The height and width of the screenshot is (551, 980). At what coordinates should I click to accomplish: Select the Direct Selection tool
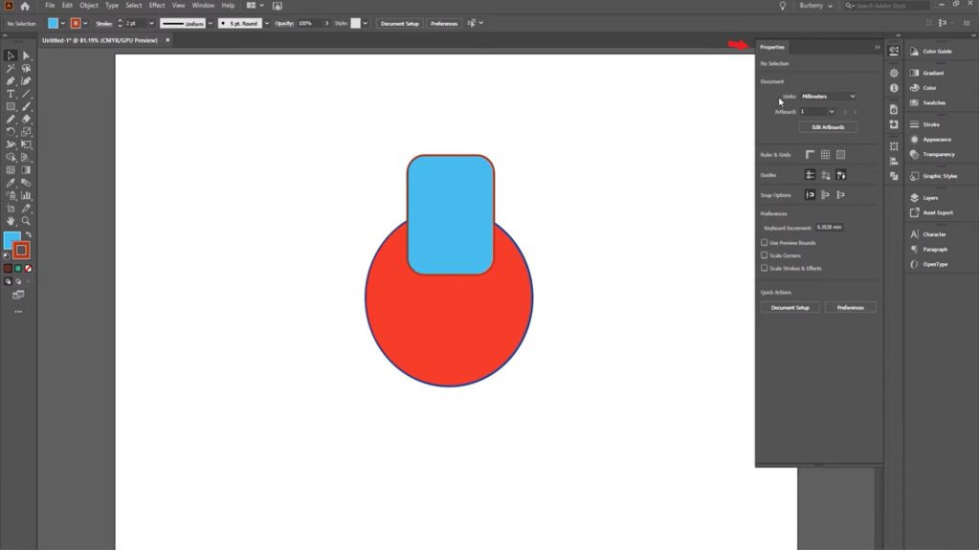pyautogui.click(x=26, y=55)
